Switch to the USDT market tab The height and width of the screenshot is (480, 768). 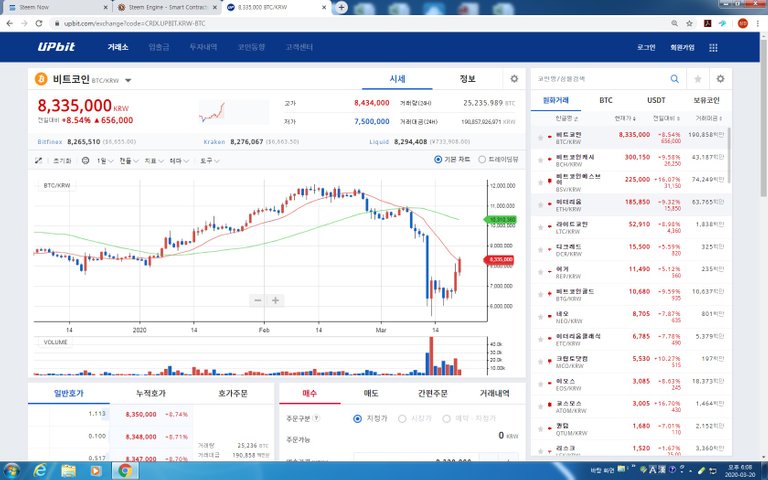(655, 100)
